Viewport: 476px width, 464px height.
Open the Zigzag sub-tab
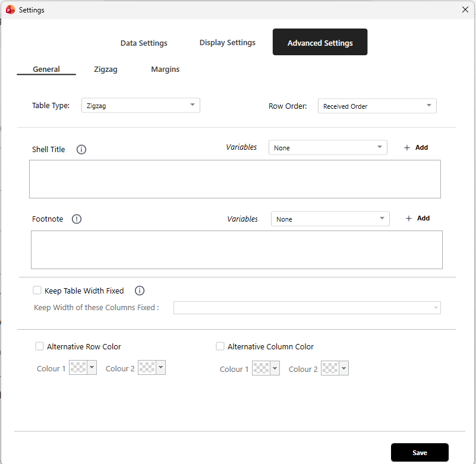106,70
